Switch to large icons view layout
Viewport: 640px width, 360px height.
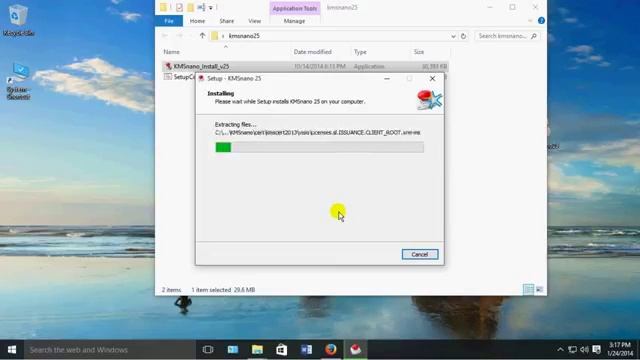coord(540,289)
